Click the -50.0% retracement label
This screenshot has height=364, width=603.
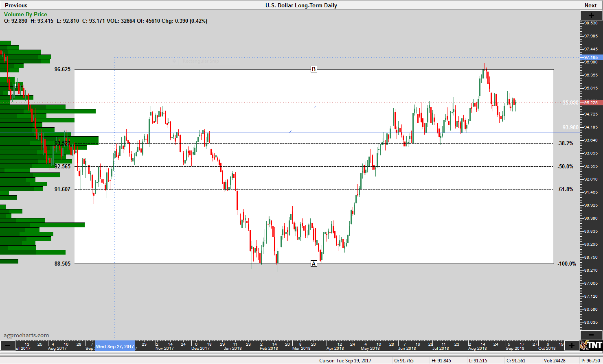coord(566,167)
